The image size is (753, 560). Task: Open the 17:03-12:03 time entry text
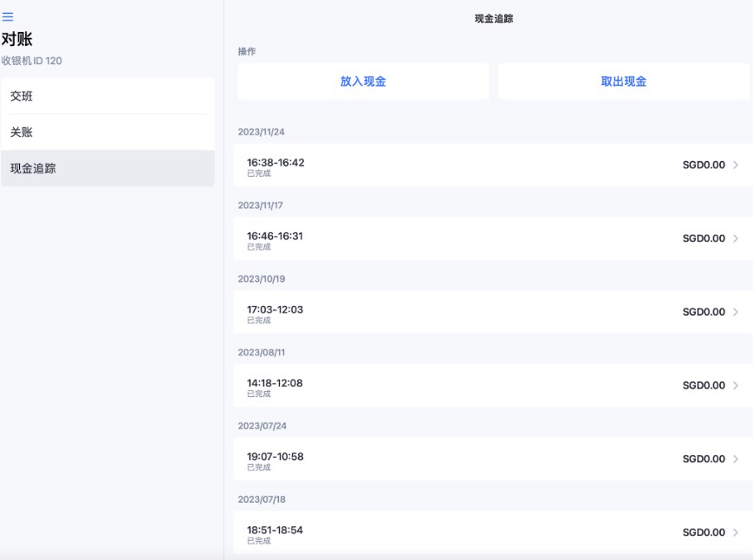pyautogui.click(x=275, y=309)
